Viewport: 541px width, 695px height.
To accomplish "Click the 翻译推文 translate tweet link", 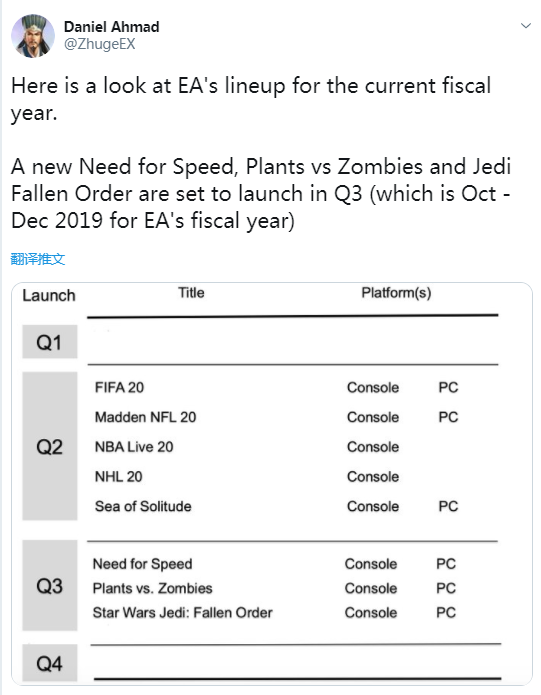I will 38,259.
